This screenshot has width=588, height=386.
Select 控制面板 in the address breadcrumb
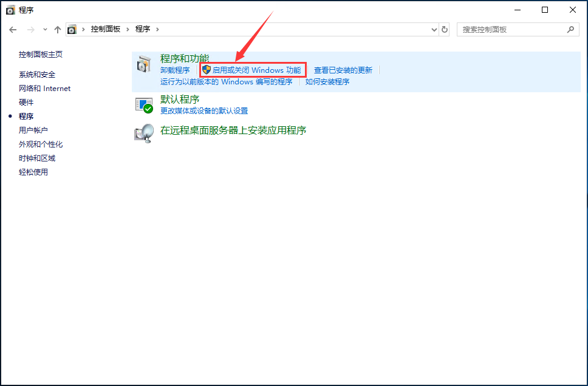tap(105, 29)
